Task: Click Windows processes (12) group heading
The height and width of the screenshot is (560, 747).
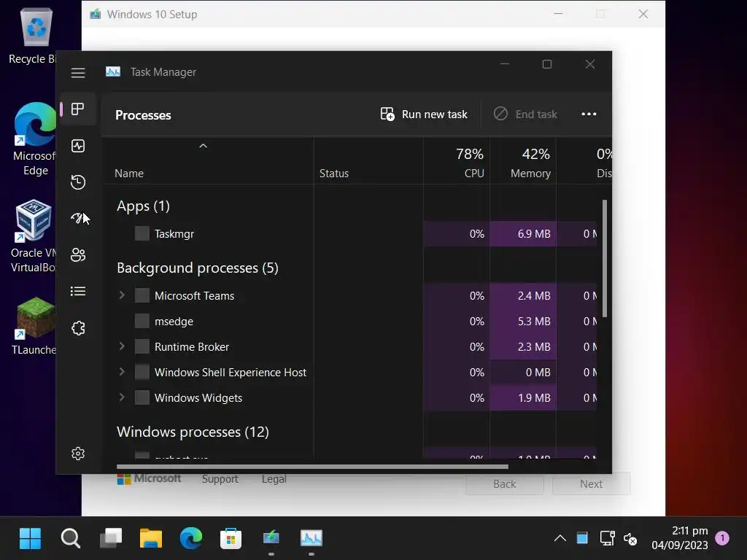Action: 193,432
